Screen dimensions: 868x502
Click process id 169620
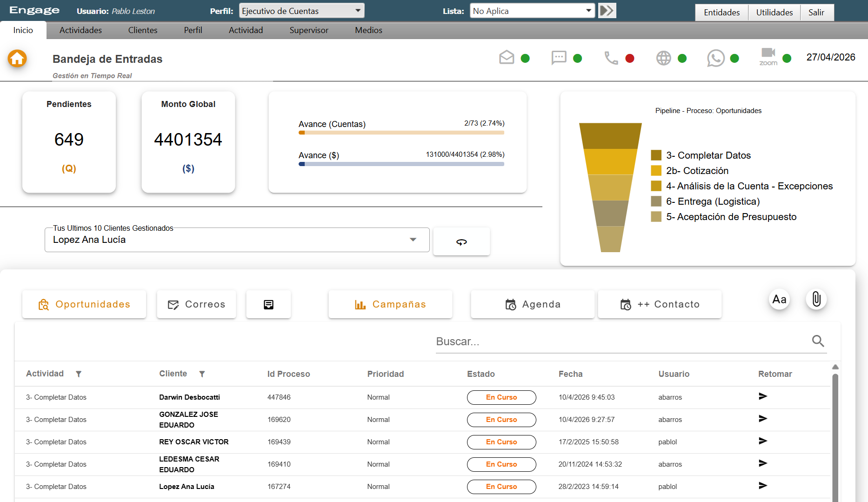279,420
